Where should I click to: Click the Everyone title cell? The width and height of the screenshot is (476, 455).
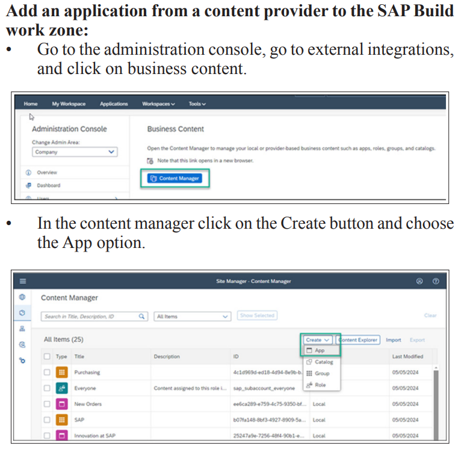[85, 388]
